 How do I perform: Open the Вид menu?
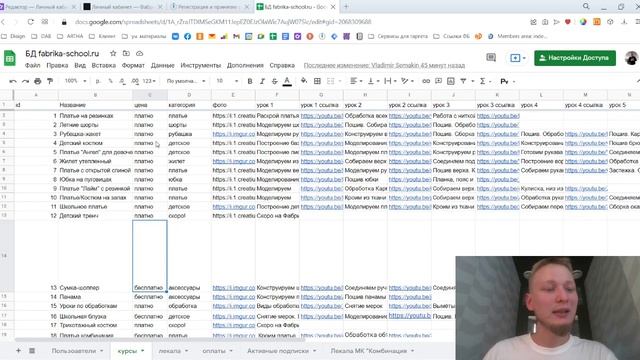click(x=80, y=65)
